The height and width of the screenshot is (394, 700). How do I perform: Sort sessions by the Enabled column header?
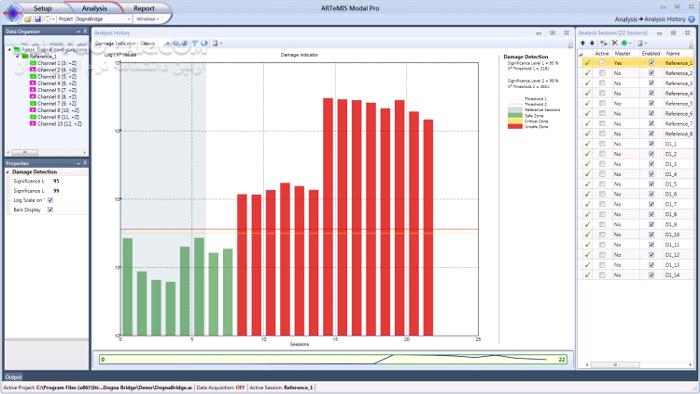pyautogui.click(x=651, y=53)
